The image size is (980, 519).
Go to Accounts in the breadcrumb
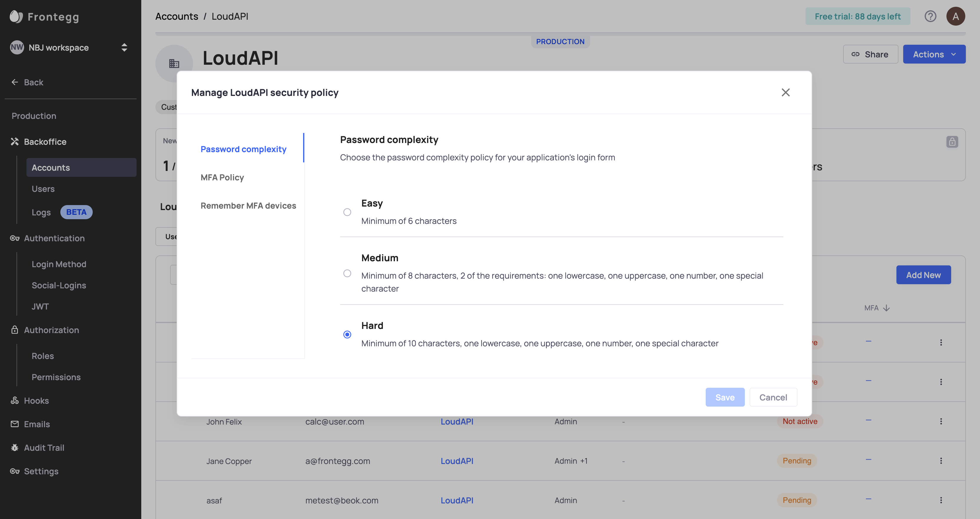(177, 16)
